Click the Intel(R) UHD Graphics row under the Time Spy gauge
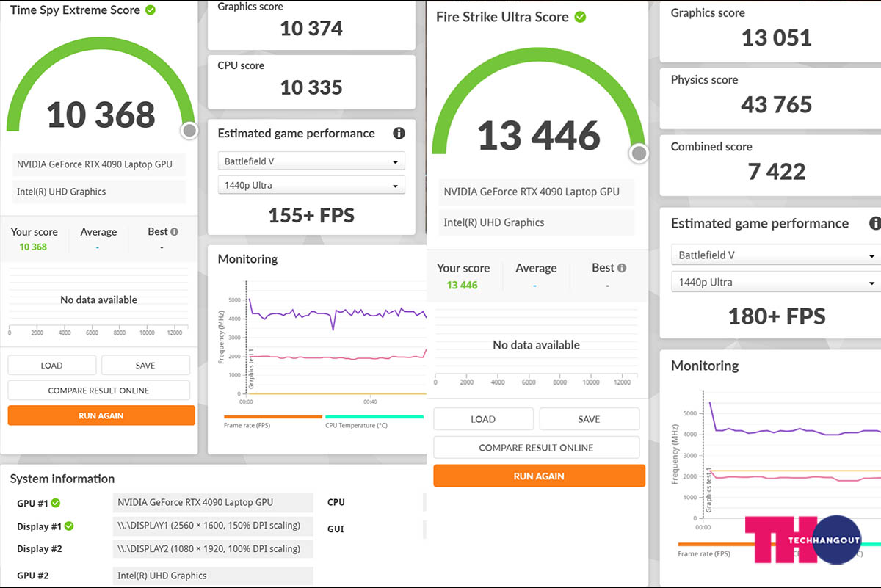881x588 pixels. (x=98, y=192)
